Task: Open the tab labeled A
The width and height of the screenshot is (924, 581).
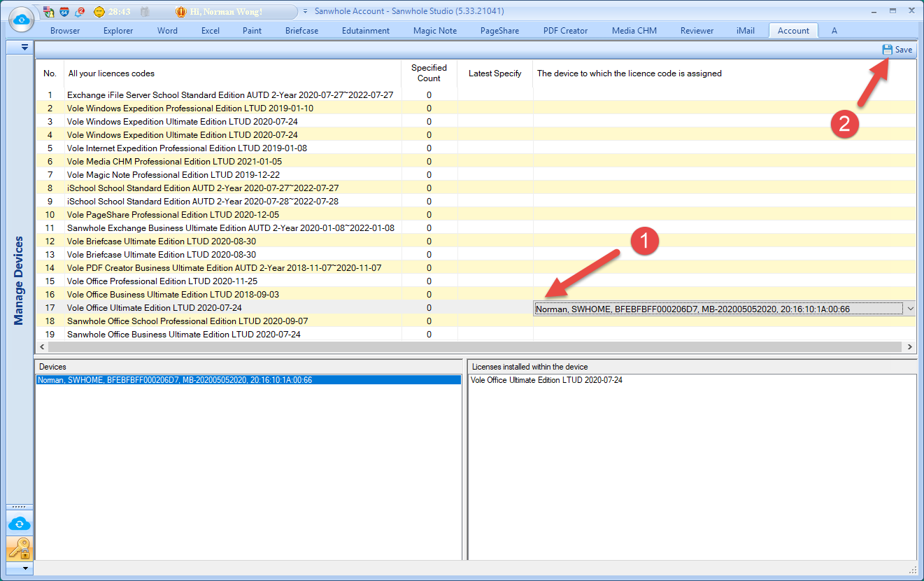Action: point(834,31)
